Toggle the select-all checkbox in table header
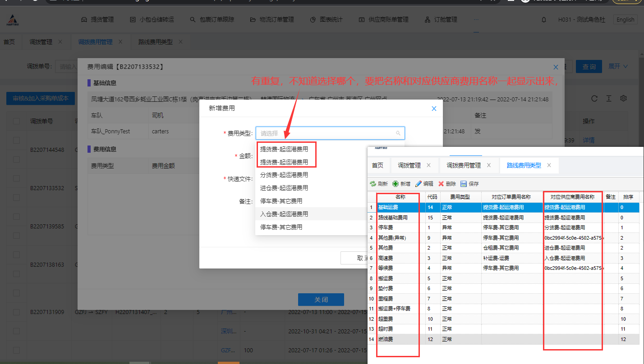 click(17, 121)
